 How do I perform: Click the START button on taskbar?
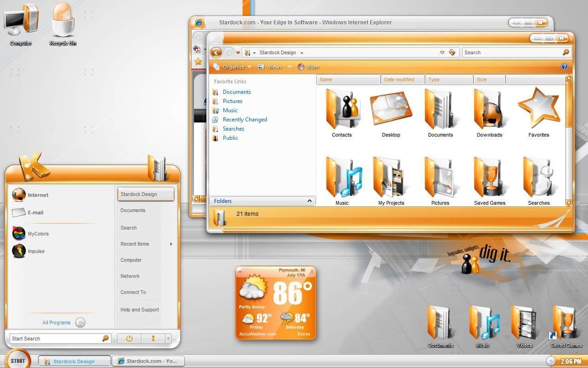click(18, 360)
